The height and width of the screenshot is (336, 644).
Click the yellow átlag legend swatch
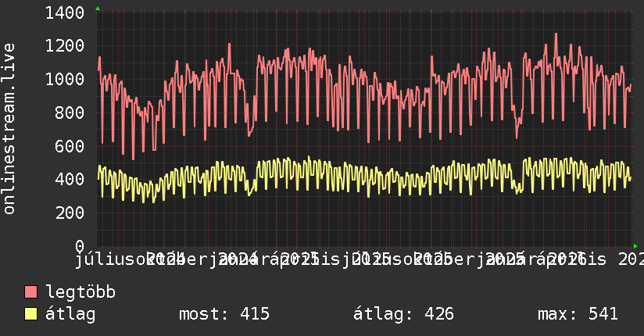[30, 314]
